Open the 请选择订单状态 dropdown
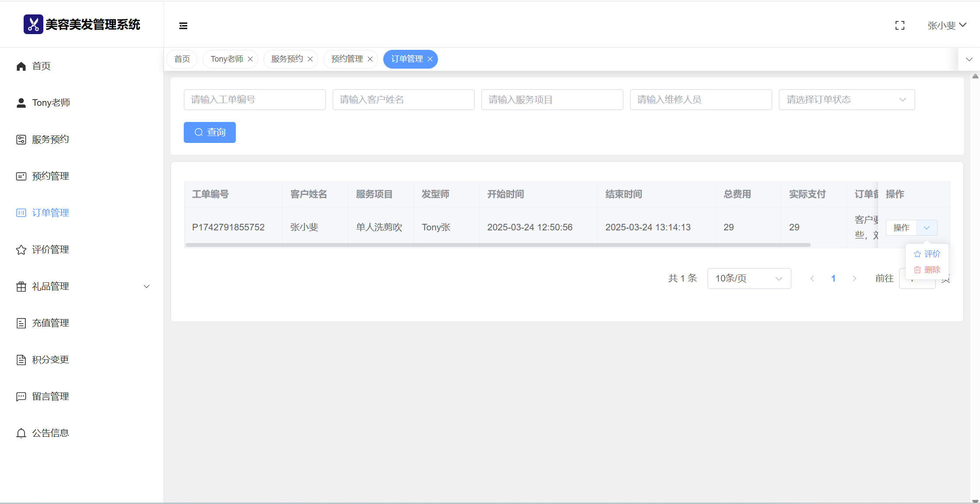 pos(847,100)
